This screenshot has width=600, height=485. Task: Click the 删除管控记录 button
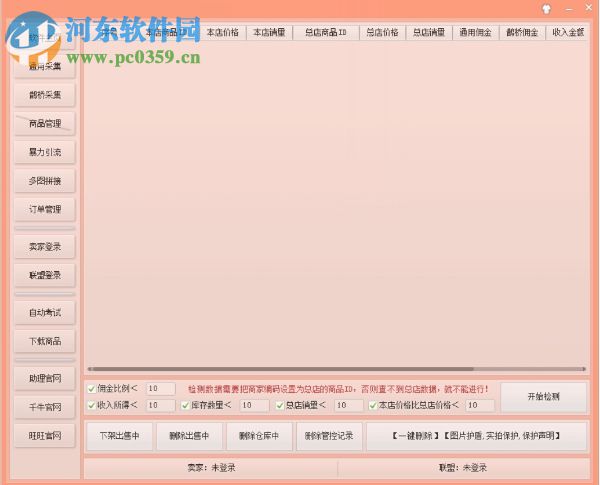[329, 436]
